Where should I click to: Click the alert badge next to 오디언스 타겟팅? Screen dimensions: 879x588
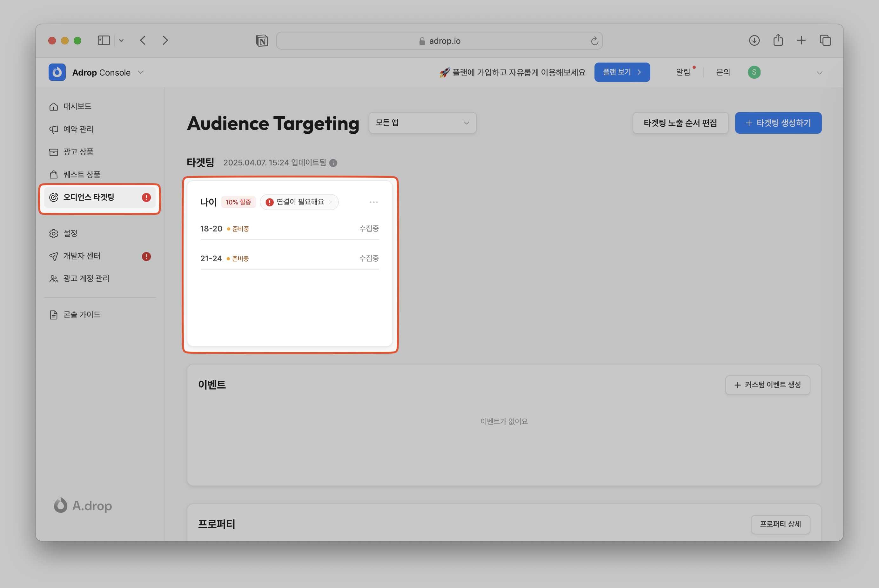pos(146,197)
